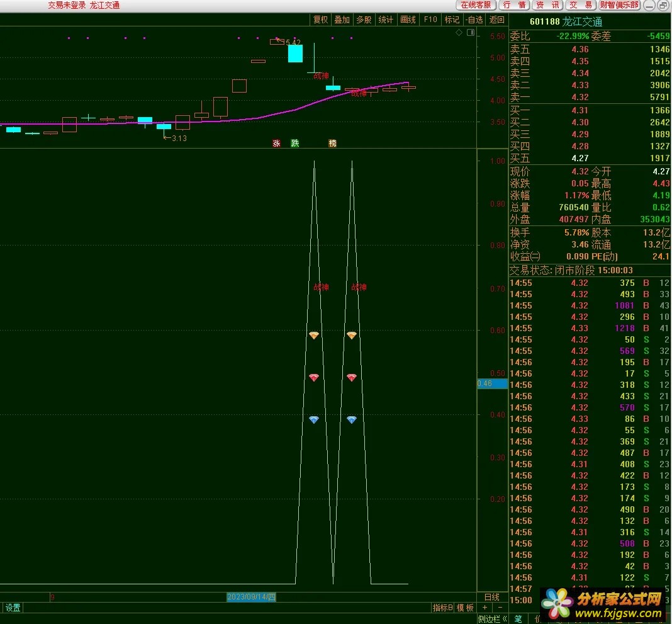The width and height of the screenshot is (672, 624).
Task: Click 换手 value 5.78%
Action: [577, 232]
